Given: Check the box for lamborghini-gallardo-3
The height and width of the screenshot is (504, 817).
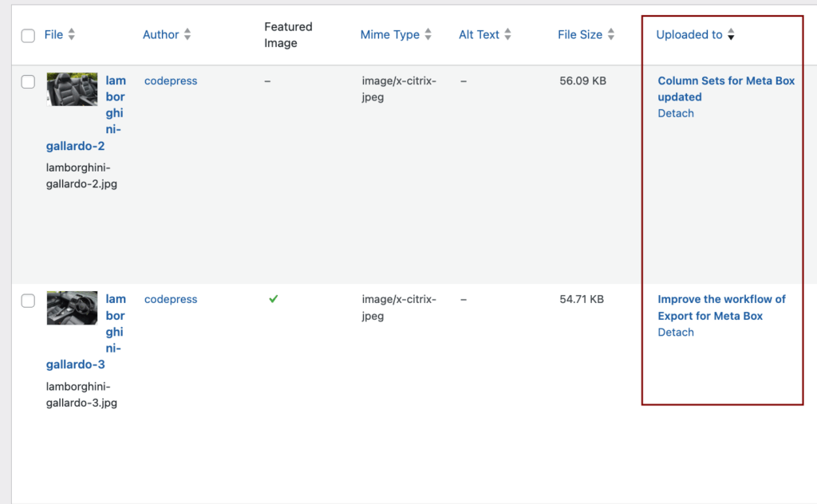Looking at the screenshot, I should click(28, 300).
